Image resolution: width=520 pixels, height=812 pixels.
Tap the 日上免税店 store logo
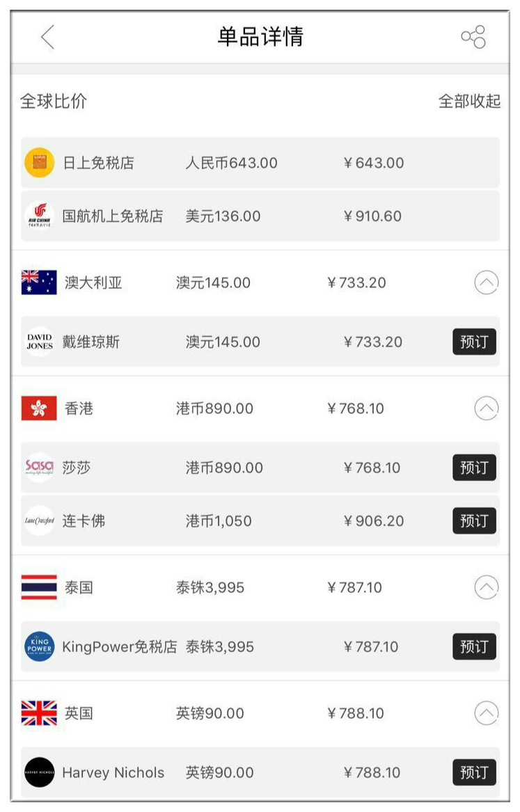coord(40,163)
